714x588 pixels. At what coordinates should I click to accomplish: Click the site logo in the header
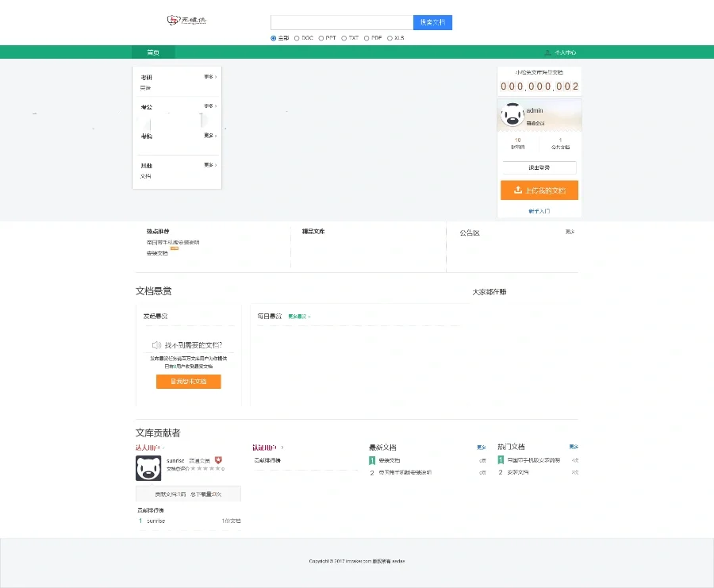click(186, 20)
